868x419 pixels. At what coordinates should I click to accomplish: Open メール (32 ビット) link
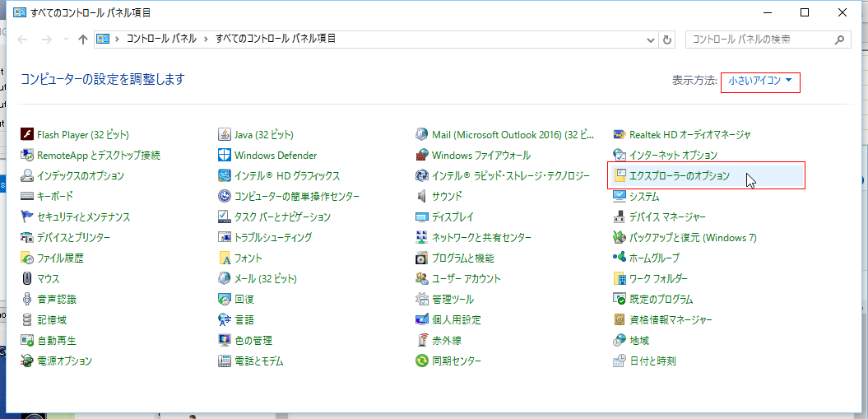(x=265, y=278)
